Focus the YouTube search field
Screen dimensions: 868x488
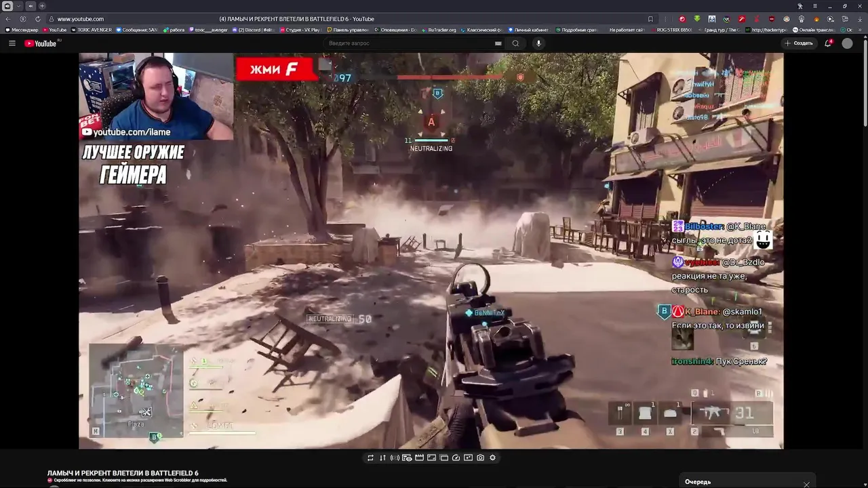tap(410, 43)
